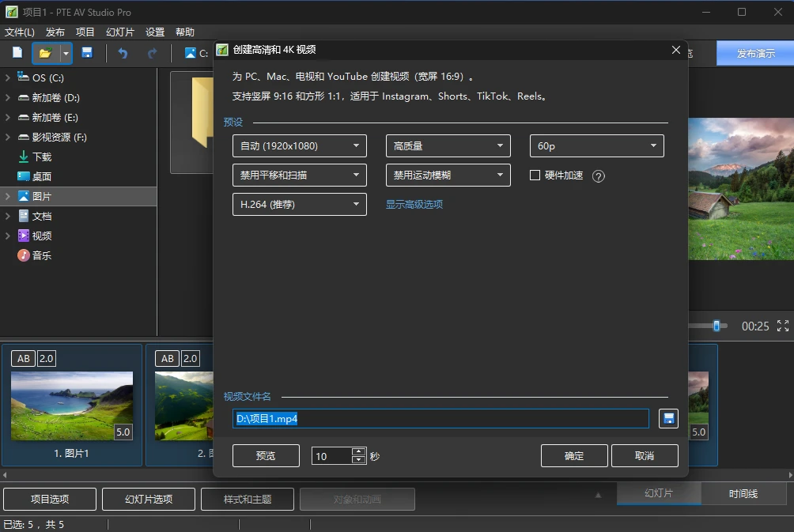Click the Redo arrow icon

(152, 53)
